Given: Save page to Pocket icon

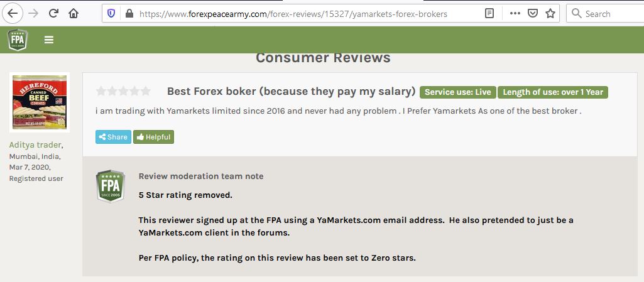Looking at the screenshot, I should click(x=533, y=14).
